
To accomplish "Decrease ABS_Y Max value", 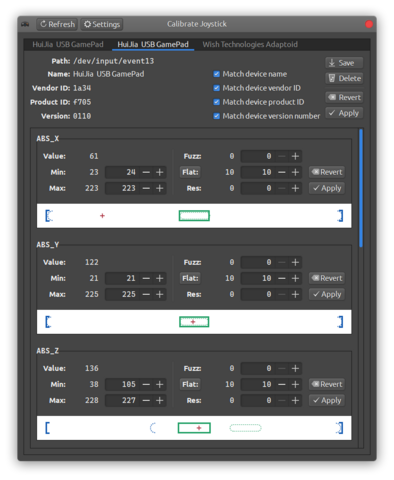I will click(146, 294).
